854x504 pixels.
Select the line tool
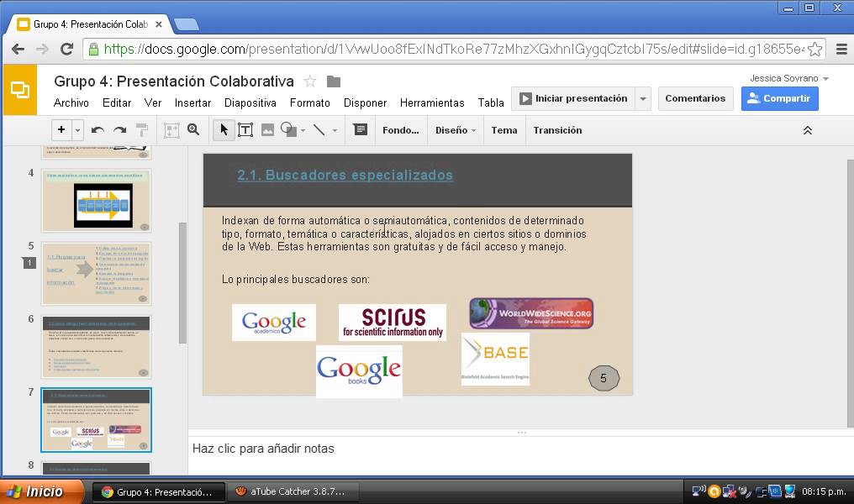319,130
